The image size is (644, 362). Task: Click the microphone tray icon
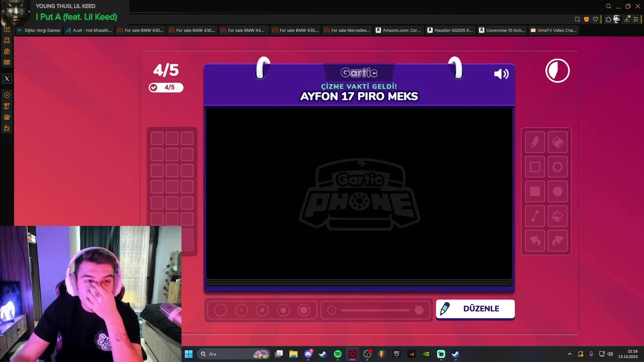tap(591, 354)
